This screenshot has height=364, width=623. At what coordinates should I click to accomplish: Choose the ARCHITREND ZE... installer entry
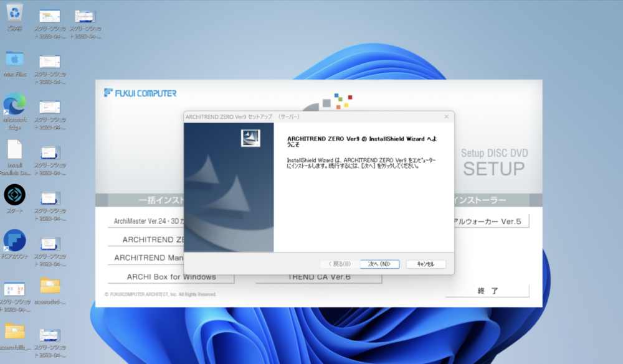pyautogui.click(x=146, y=240)
